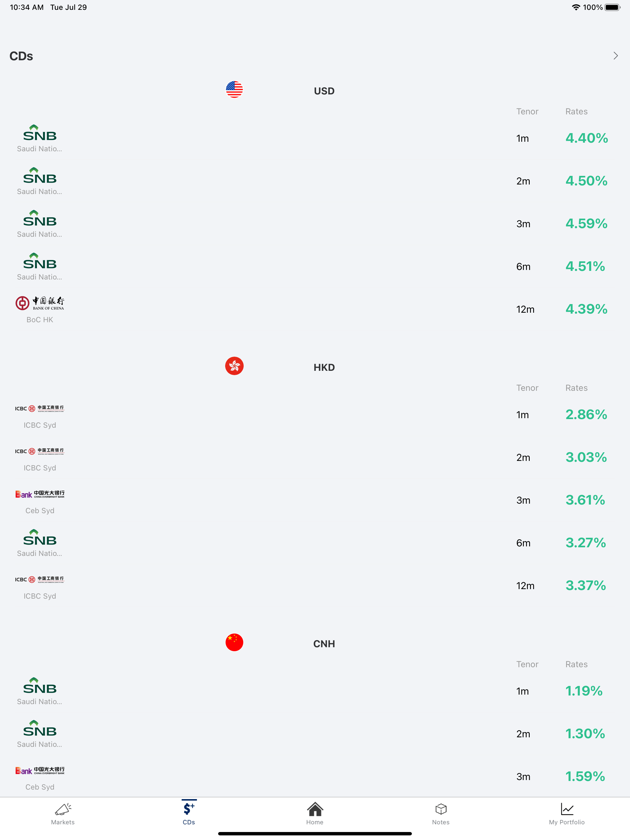
Task: Tap the CDs page heading
Action: (x=21, y=56)
